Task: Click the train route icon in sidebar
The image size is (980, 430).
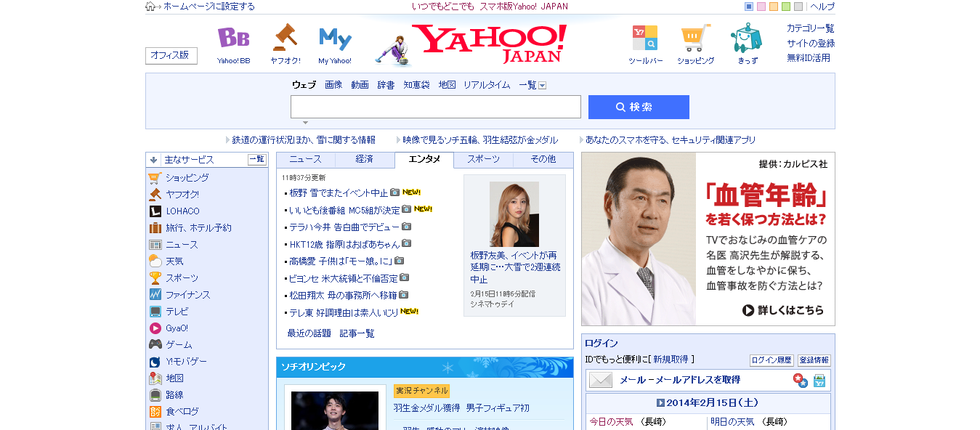Action: tap(155, 395)
